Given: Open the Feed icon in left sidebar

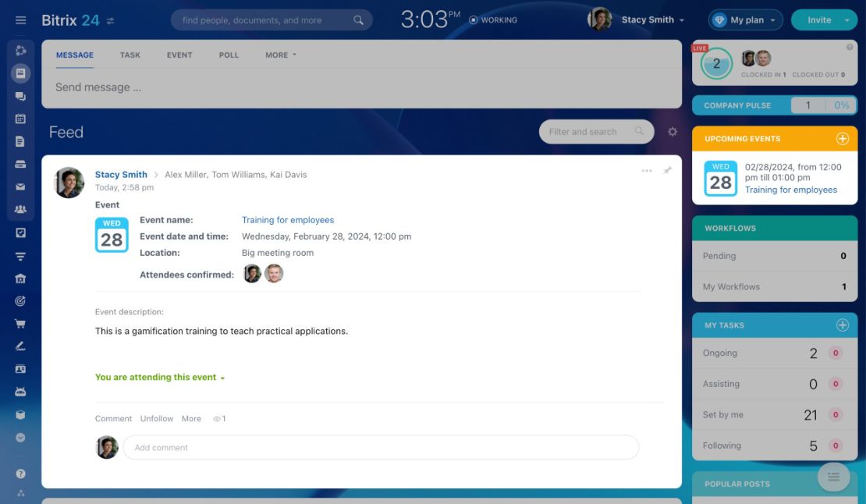Looking at the screenshot, I should [x=20, y=73].
